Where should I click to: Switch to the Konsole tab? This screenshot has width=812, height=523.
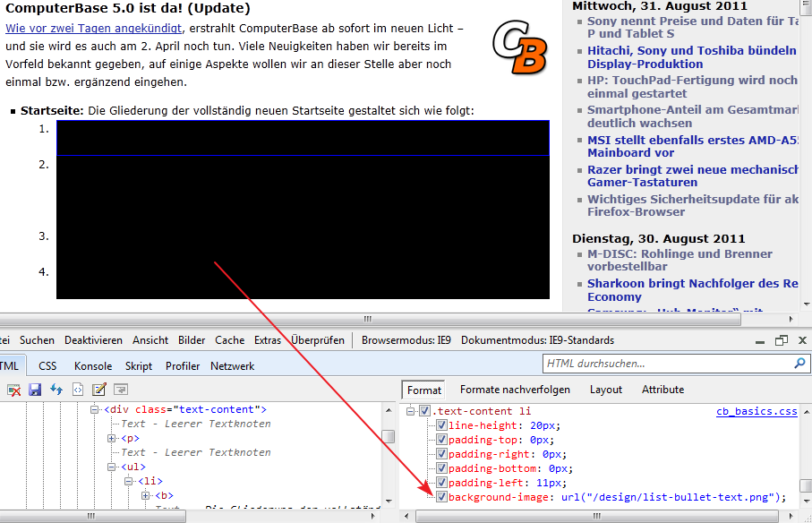93,366
